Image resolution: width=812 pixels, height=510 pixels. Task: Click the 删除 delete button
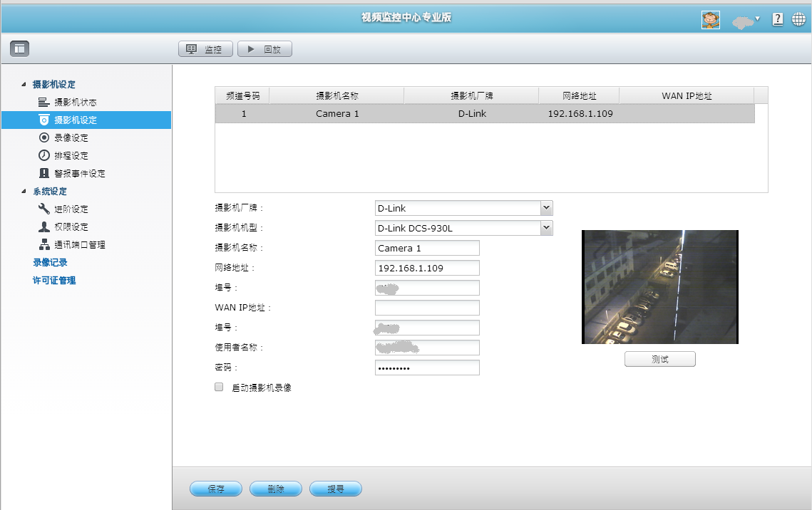click(x=275, y=489)
